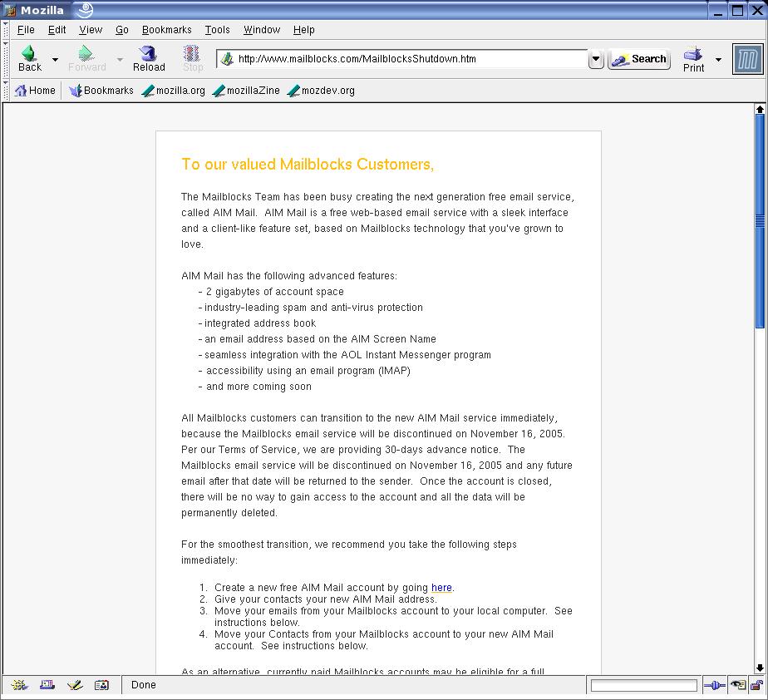Viewport: 768px width, 700px height.
Task: Collapse the navigation toolbar using its grippy
Action: point(6,59)
